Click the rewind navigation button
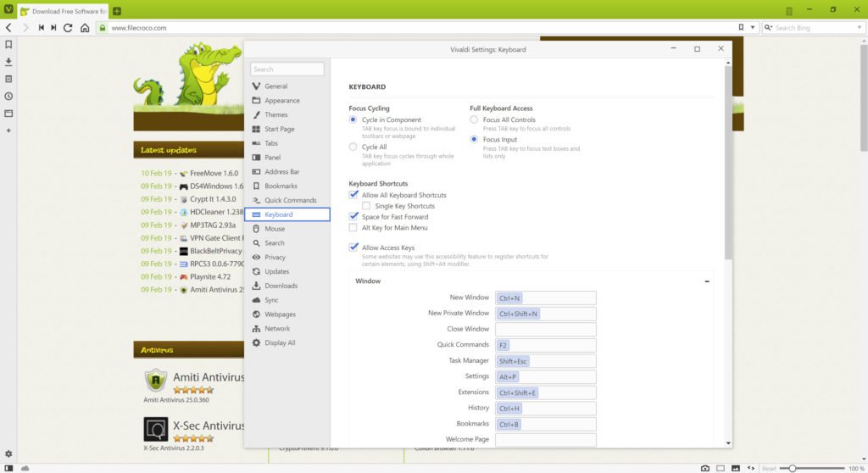 tap(41, 28)
